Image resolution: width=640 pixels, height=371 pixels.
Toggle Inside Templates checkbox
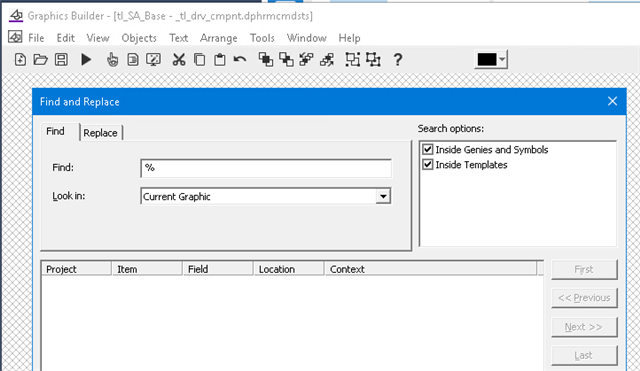pos(427,164)
